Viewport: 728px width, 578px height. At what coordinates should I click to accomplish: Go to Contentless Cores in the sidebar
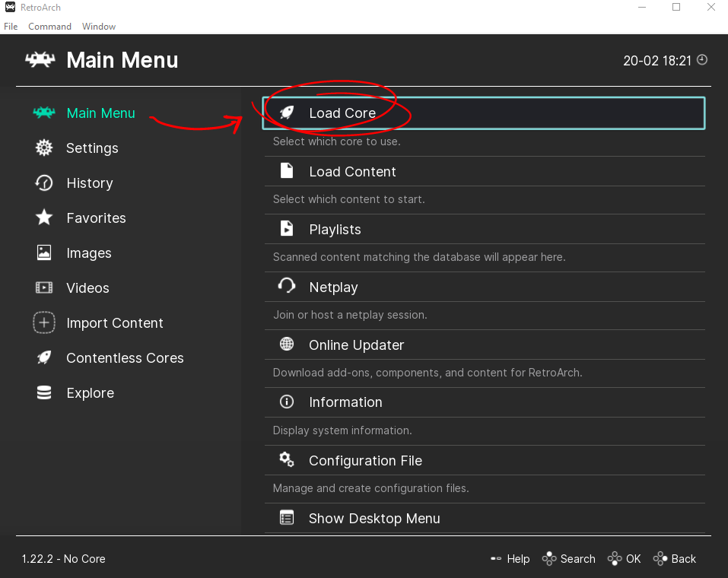[x=125, y=358]
